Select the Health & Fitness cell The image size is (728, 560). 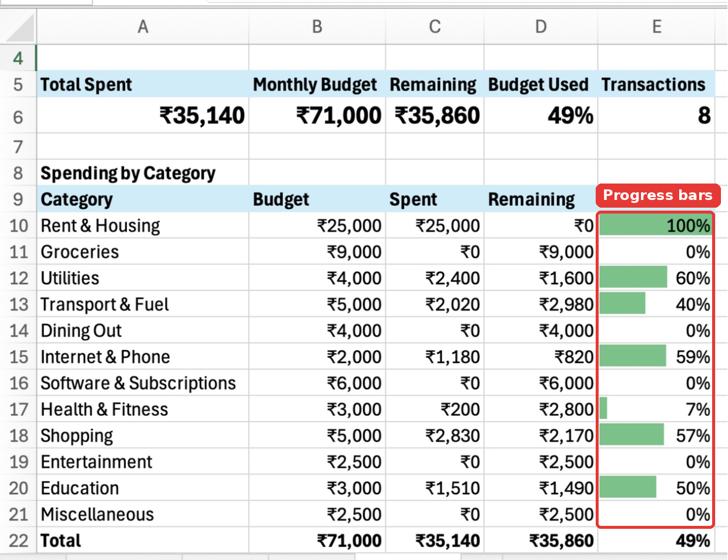click(x=143, y=409)
